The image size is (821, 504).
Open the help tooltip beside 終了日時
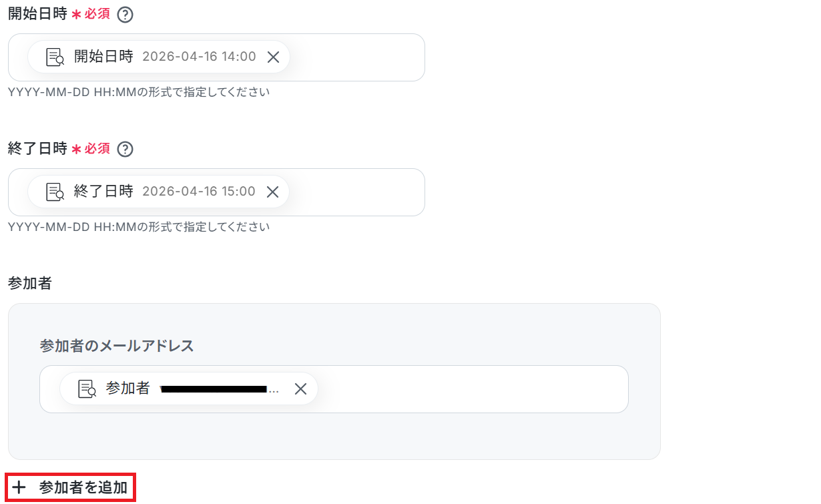point(125,150)
